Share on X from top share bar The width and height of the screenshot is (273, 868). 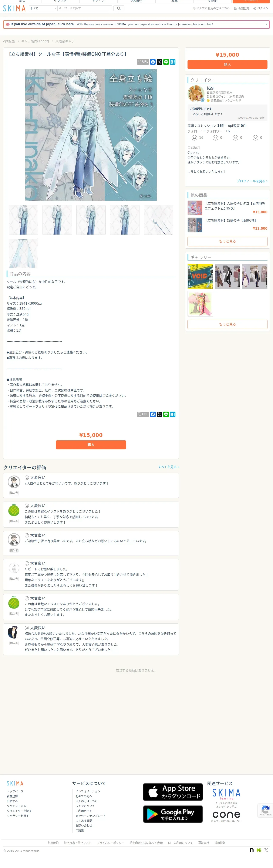(x=159, y=62)
